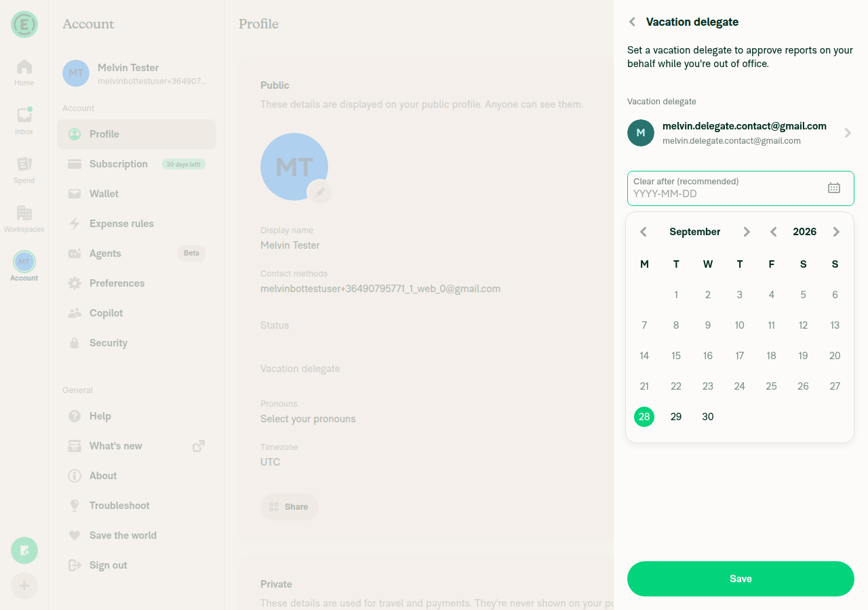Open Troubleshoot menu item
This screenshot has width=868, height=610.
tap(136, 506)
